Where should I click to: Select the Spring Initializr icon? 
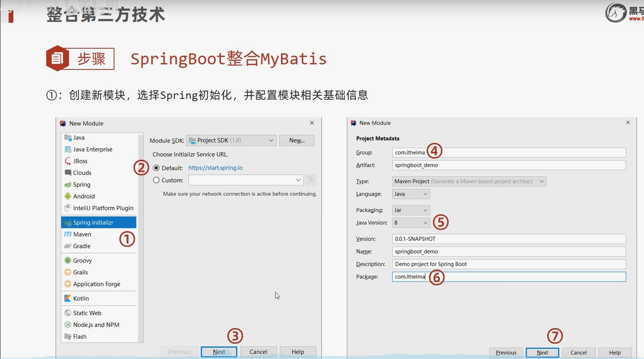point(68,223)
